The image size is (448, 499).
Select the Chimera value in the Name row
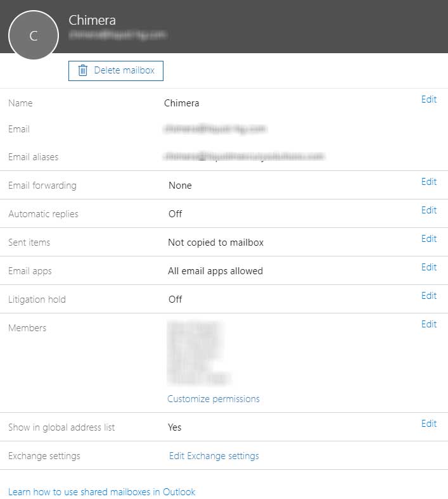181,103
